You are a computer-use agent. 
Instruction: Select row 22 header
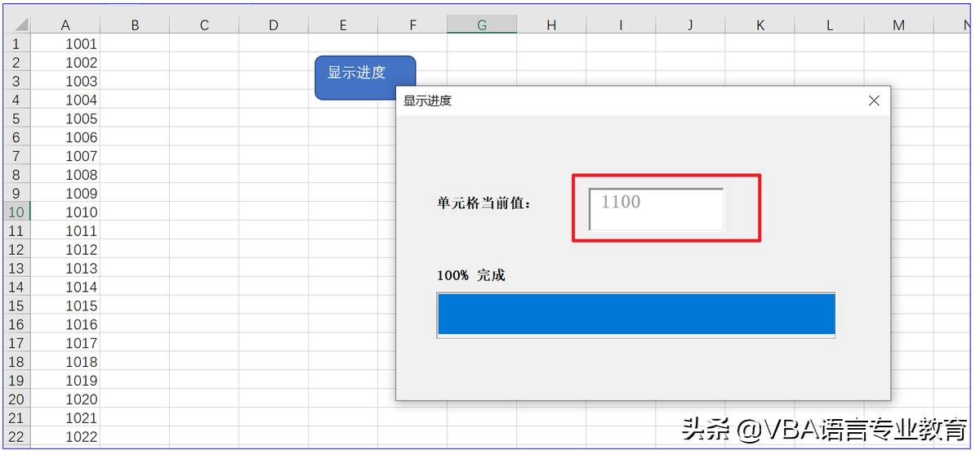(17, 437)
